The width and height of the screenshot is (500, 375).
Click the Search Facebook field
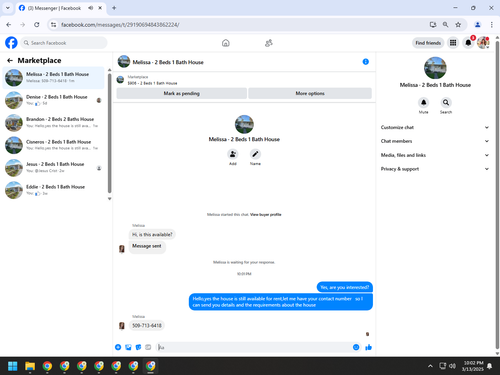(x=64, y=43)
